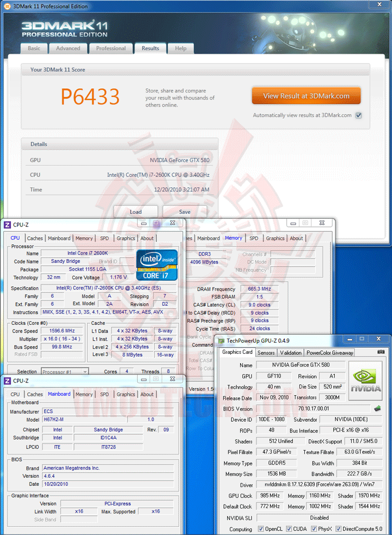Select the Results tab in 3DMark

coord(150,48)
